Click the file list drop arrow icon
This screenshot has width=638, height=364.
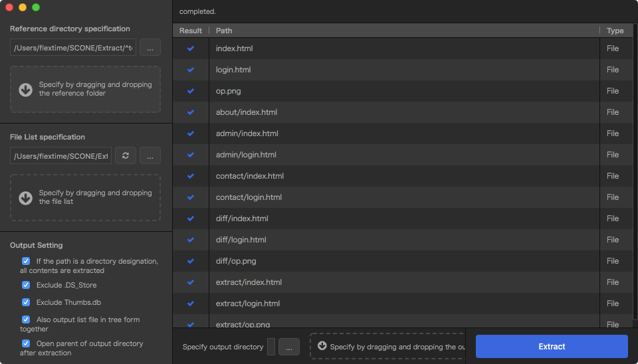[x=26, y=198]
